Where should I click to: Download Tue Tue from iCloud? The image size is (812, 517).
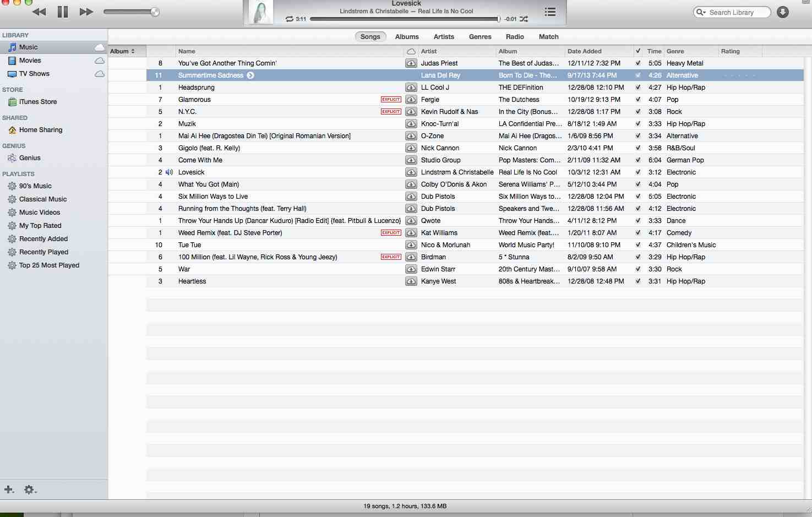coord(411,245)
